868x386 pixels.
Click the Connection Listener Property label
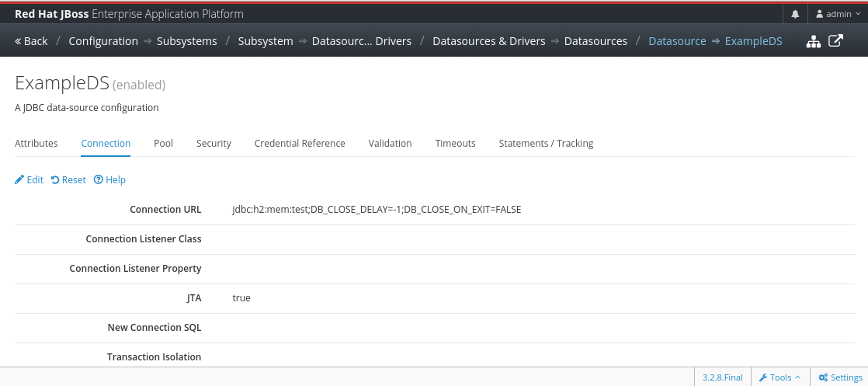click(136, 268)
